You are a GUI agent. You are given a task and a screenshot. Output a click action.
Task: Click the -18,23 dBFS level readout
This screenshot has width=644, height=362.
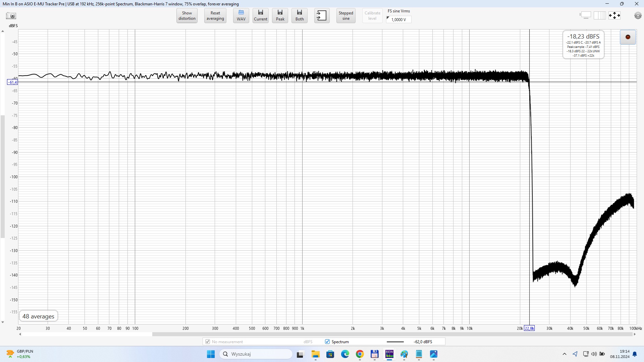coord(583,36)
